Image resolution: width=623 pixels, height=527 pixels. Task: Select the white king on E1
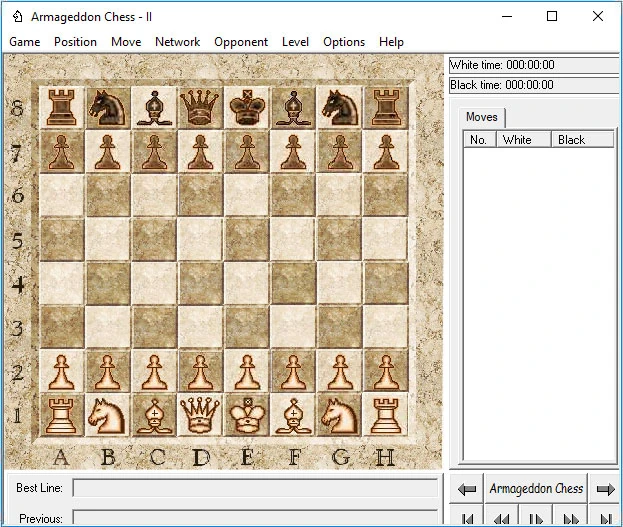pos(247,416)
